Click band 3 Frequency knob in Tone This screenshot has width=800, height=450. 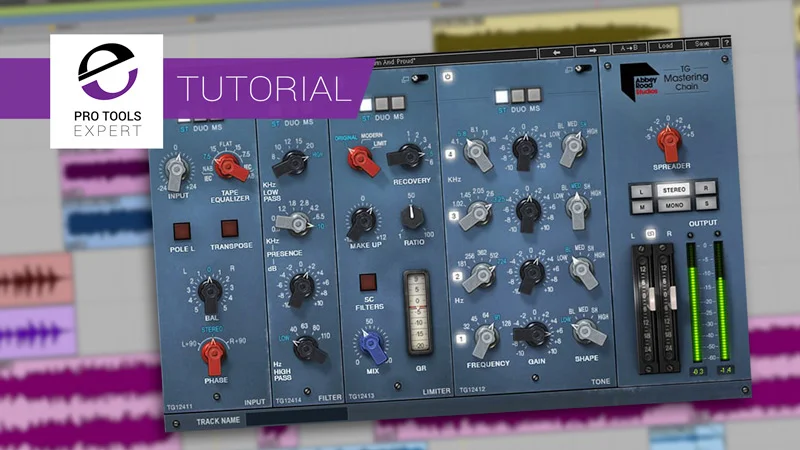tap(478, 214)
